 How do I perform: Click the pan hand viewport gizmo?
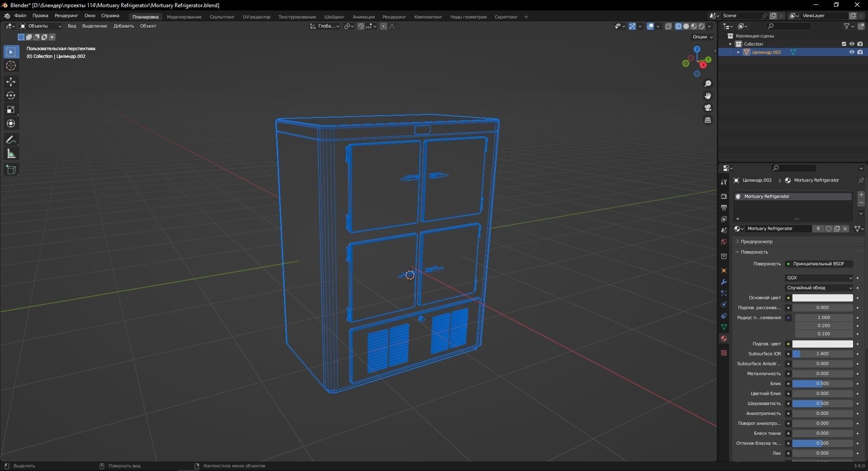(708, 96)
